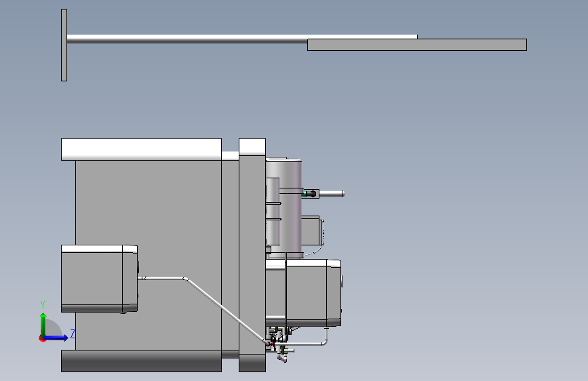
Task: Select the diagonal pipe across the main body
Action: pos(225,309)
